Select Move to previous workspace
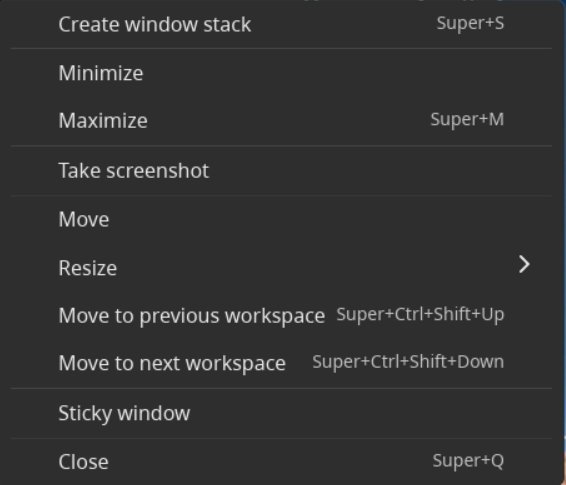Screen dimensions: 566x485 click(x=282, y=315)
